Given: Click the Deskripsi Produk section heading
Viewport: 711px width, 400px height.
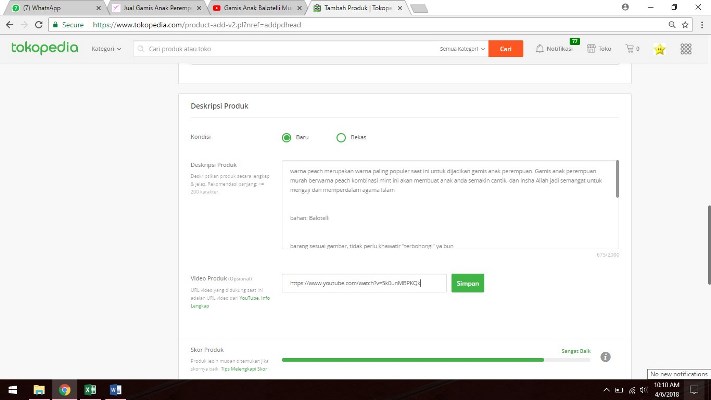Looking at the screenshot, I should click(x=219, y=106).
